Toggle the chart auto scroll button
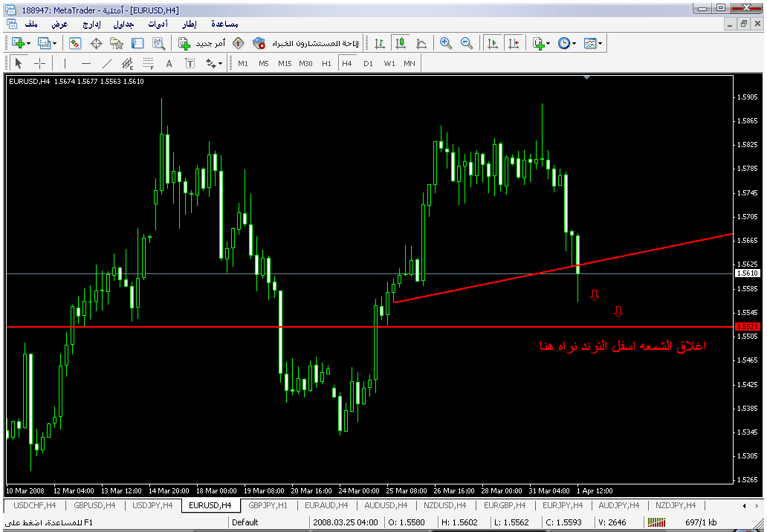This screenshot has width=767, height=532. (x=492, y=43)
